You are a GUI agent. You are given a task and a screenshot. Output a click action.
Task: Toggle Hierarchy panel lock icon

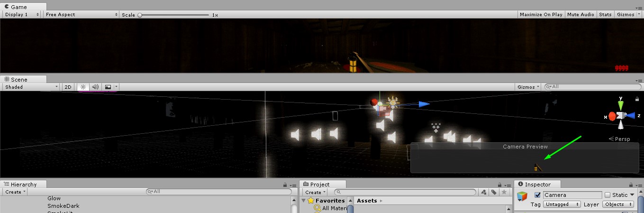click(284, 185)
